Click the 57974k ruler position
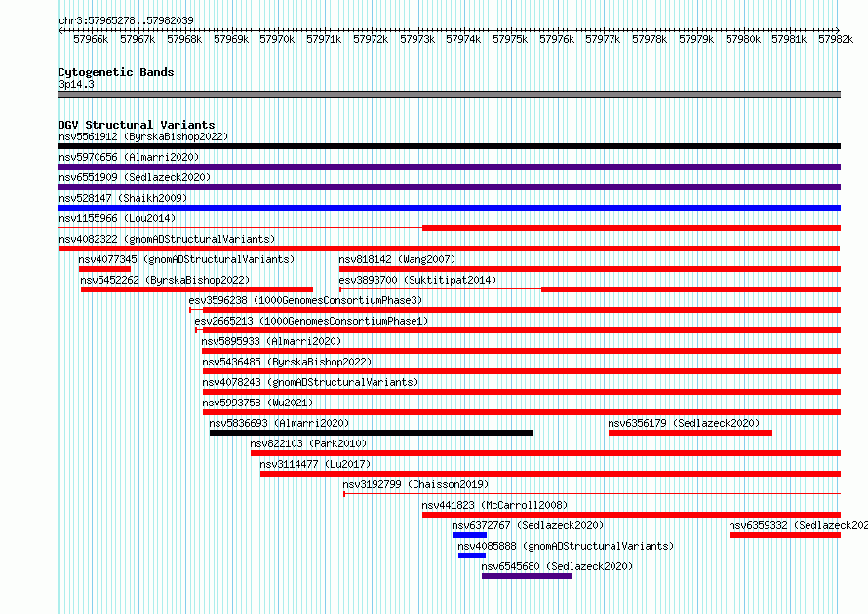The width and height of the screenshot is (868, 614). click(463, 39)
